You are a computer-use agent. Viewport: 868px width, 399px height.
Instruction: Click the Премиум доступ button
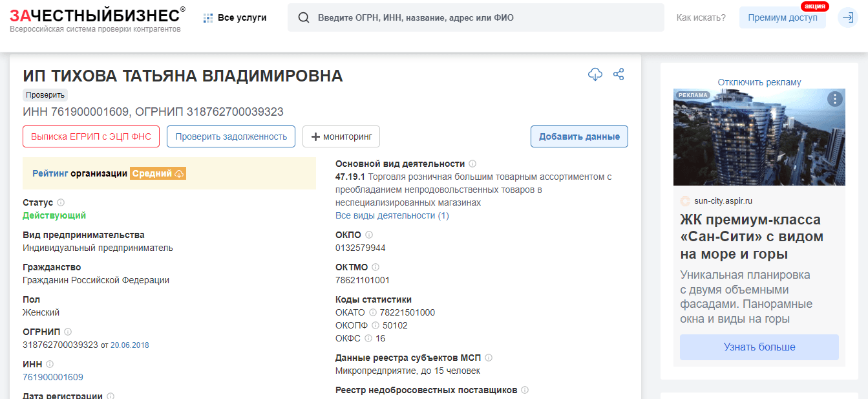click(782, 17)
